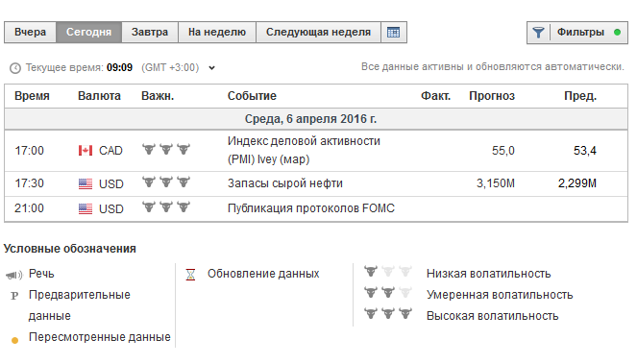Click the Условные обозначения heading

[70, 249]
